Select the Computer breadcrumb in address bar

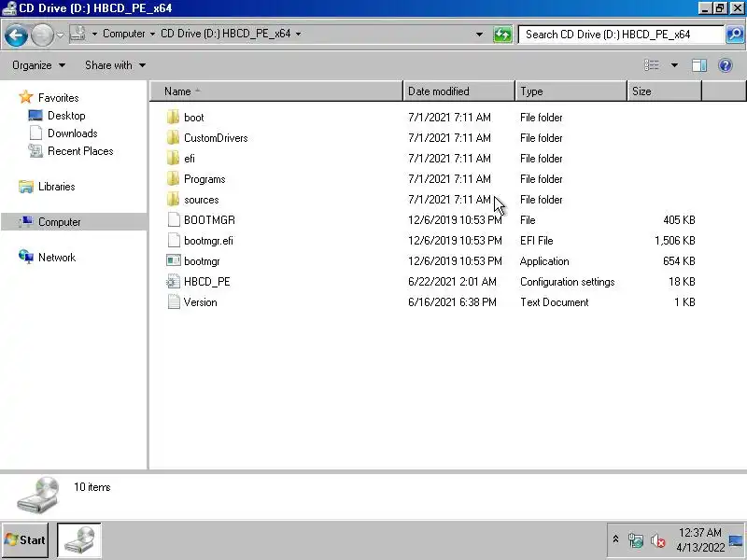coord(124,34)
